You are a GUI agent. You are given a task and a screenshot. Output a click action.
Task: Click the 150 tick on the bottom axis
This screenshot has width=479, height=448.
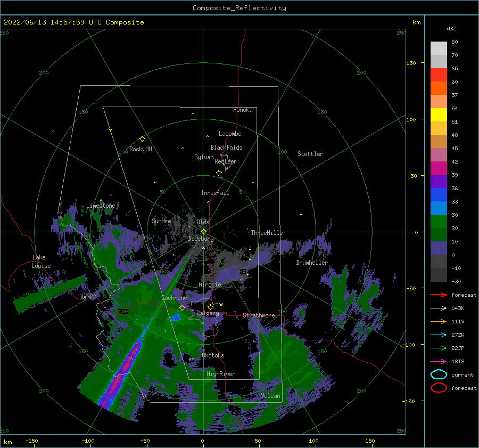(x=370, y=441)
